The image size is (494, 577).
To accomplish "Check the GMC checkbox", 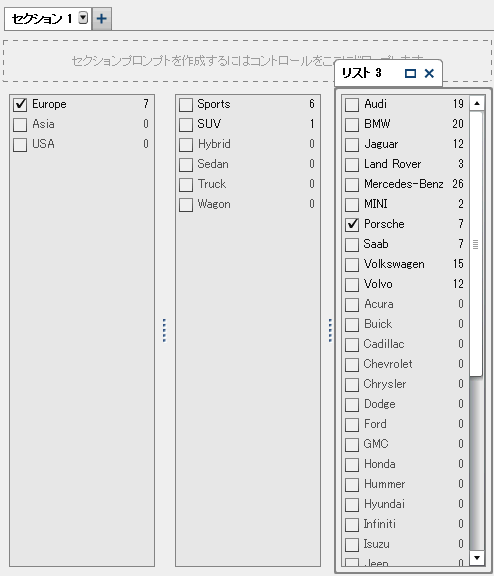I will pos(352,445).
